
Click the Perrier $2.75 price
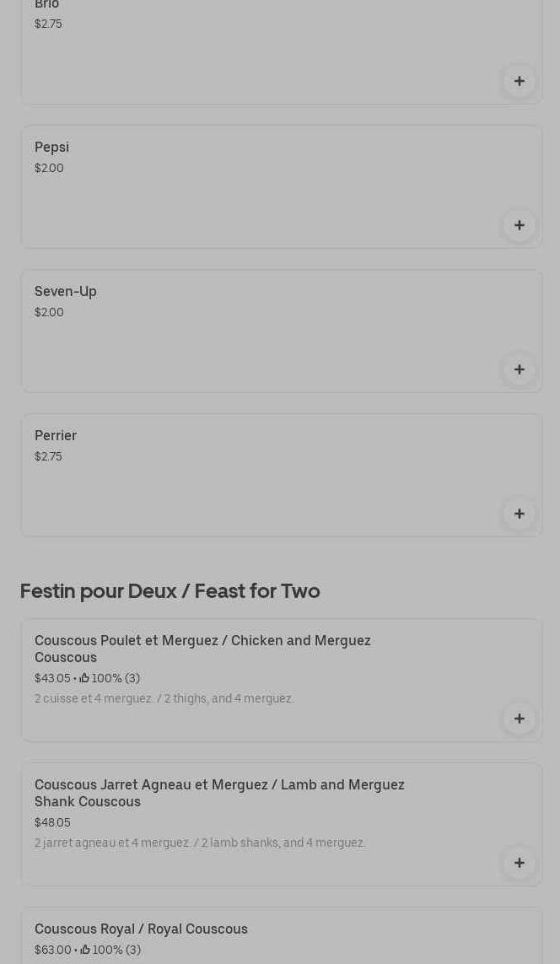pyautogui.click(x=48, y=457)
